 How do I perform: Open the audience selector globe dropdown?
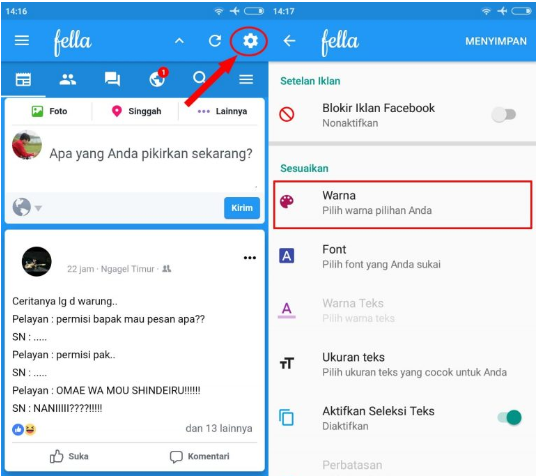point(27,207)
